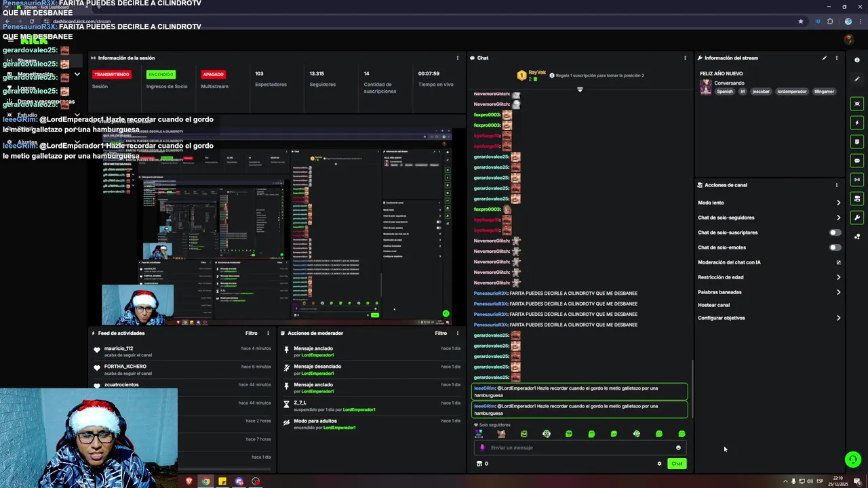
Task: Toggle the stream preview widget icon in the sidebar
Action: click(x=857, y=104)
